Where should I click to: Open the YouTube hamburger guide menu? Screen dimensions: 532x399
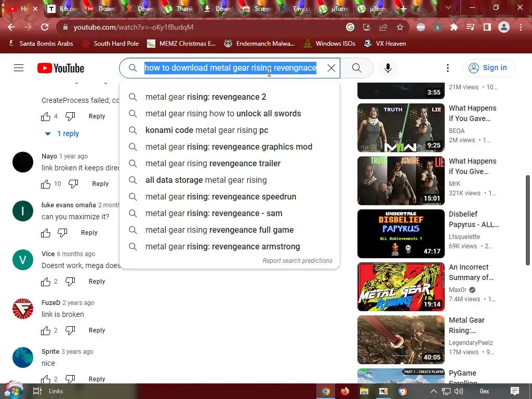coord(19,68)
